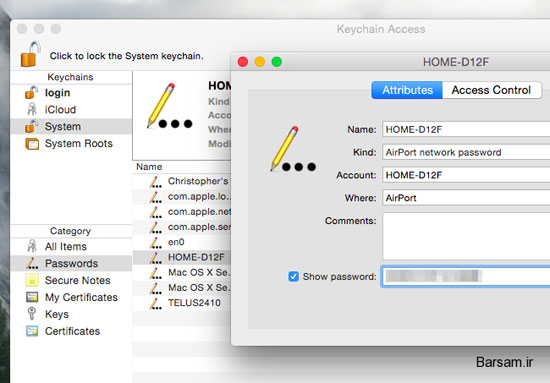Viewport: 550px width, 383px height.
Task: Switch to the Access Control tab
Action: [x=491, y=90]
